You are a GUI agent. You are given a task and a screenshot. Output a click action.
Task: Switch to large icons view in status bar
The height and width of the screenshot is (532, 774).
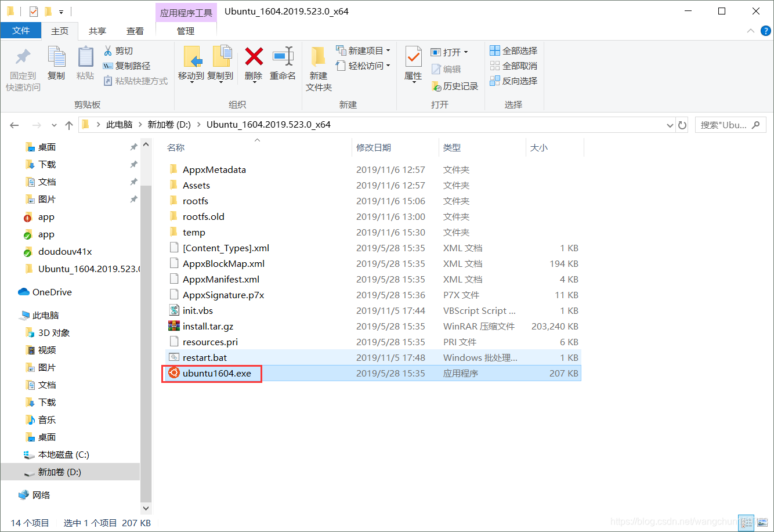(762, 523)
